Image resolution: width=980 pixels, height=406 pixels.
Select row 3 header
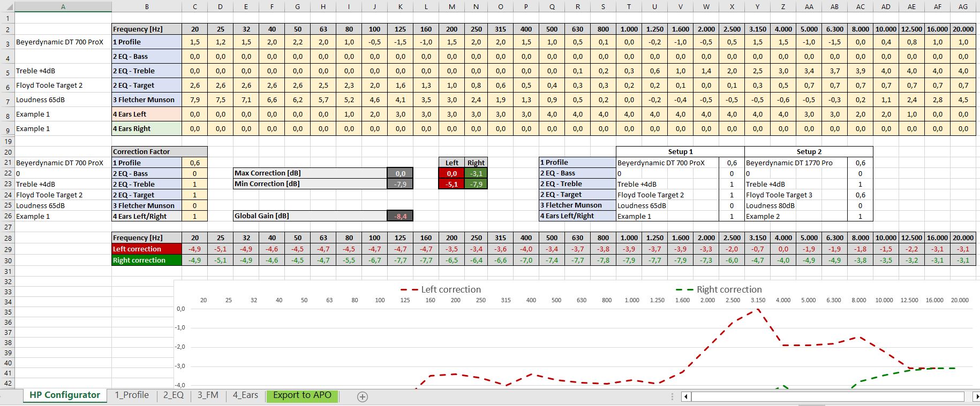click(7, 43)
